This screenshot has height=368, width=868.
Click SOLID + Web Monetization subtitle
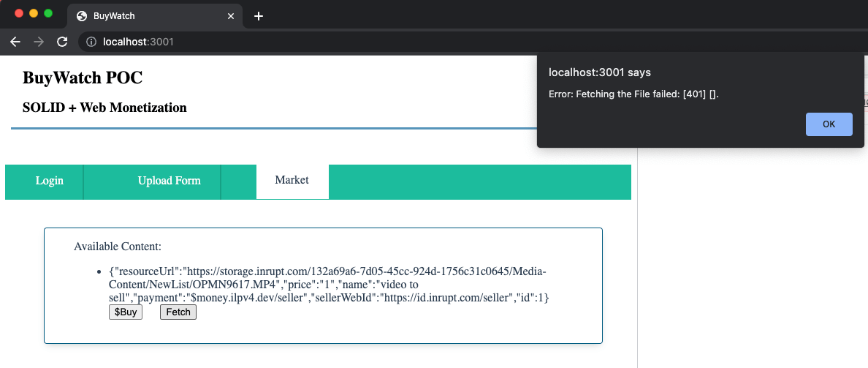click(104, 108)
